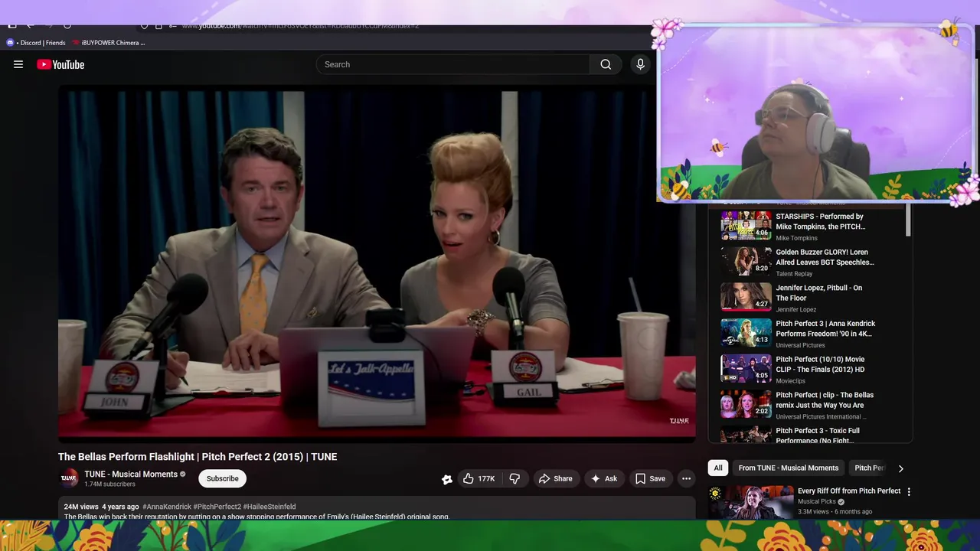Open the iBUYPOWER Chimera bookmark

click(x=108, y=43)
